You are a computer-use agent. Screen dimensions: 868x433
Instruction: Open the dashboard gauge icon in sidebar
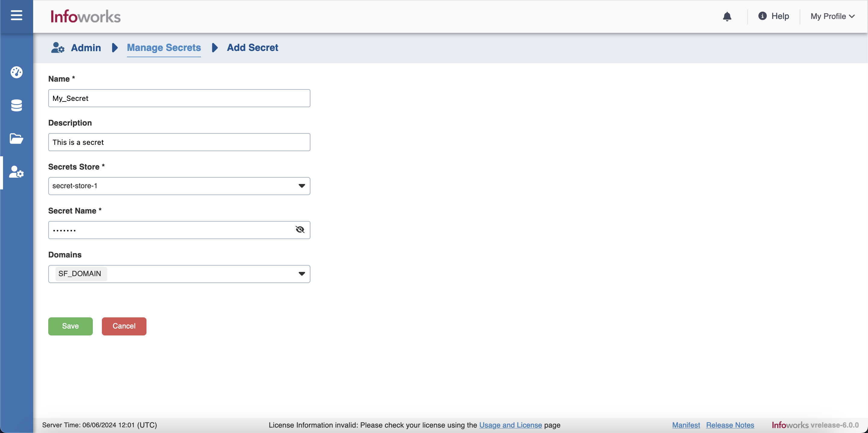coord(16,72)
